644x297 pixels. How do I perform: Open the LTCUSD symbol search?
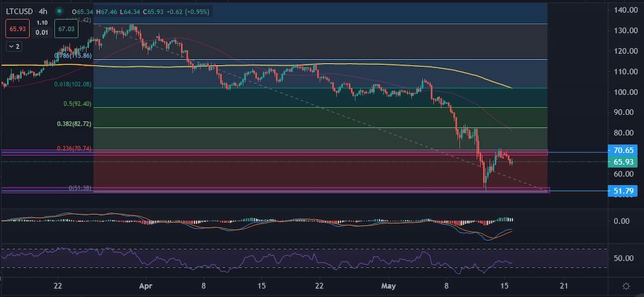pos(20,12)
